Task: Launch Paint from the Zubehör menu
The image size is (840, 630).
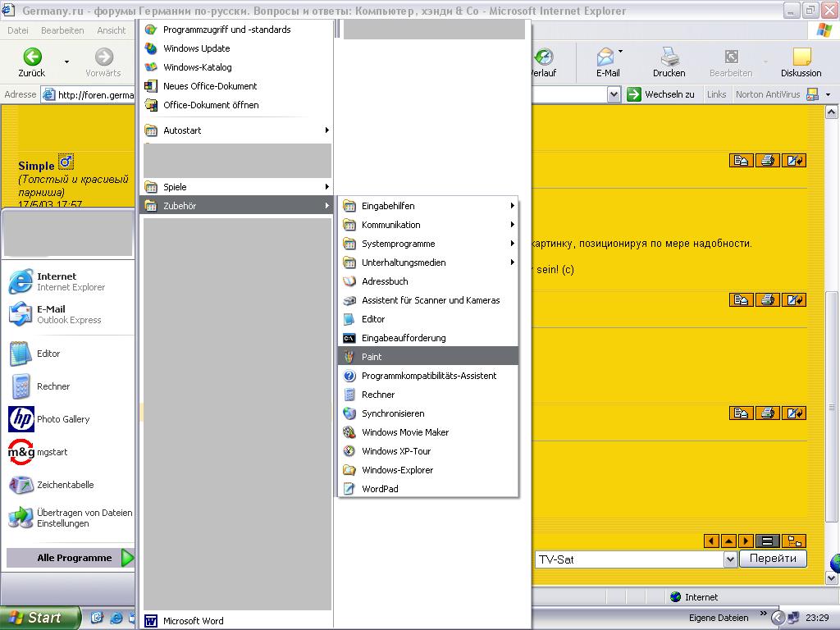Action: pyautogui.click(x=371, y=357)
